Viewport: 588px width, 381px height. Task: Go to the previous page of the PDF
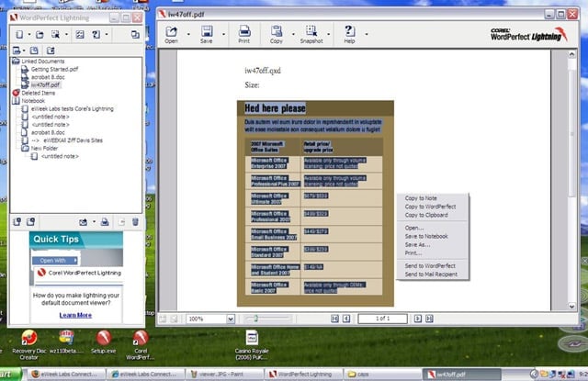pyautogui.click(x=346, y=319)
